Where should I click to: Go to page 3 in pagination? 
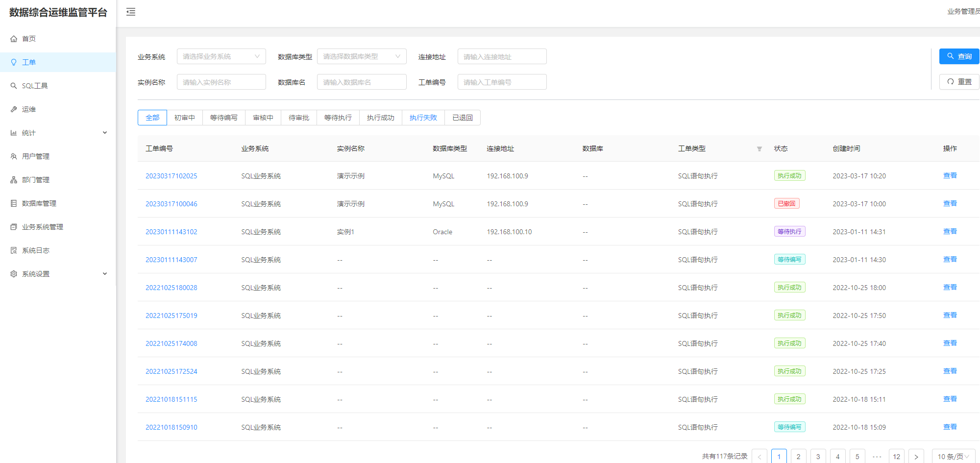click(818, 457)
